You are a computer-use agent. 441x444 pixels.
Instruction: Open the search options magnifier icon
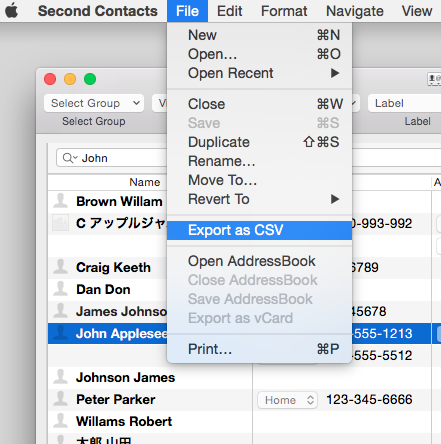coord(70,158)
